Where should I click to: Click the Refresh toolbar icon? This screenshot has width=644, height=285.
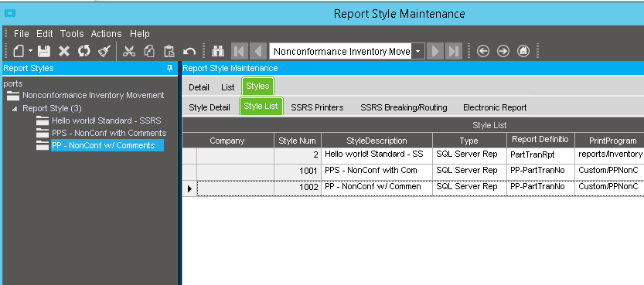pyautogui.click(x=84, y=51)
